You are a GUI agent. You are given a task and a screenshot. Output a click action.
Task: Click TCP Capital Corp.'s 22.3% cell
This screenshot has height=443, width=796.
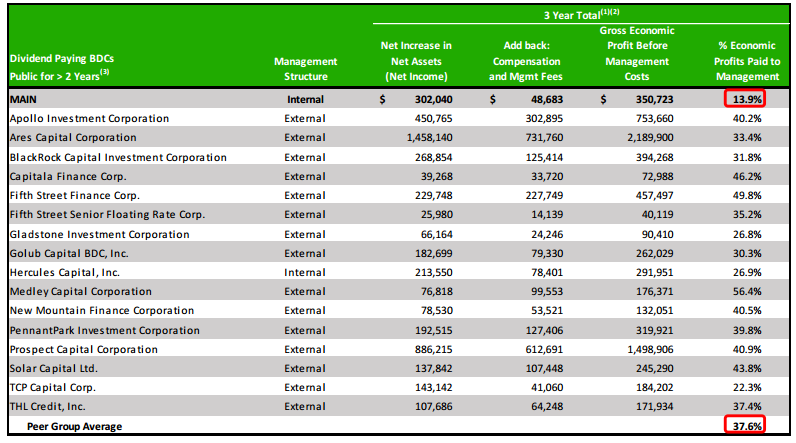tap(744, 388)
